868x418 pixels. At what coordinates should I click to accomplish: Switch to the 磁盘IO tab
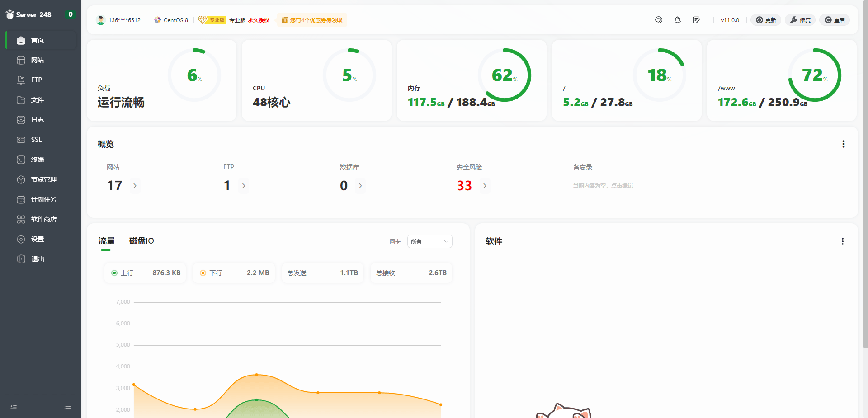[142, 241]
